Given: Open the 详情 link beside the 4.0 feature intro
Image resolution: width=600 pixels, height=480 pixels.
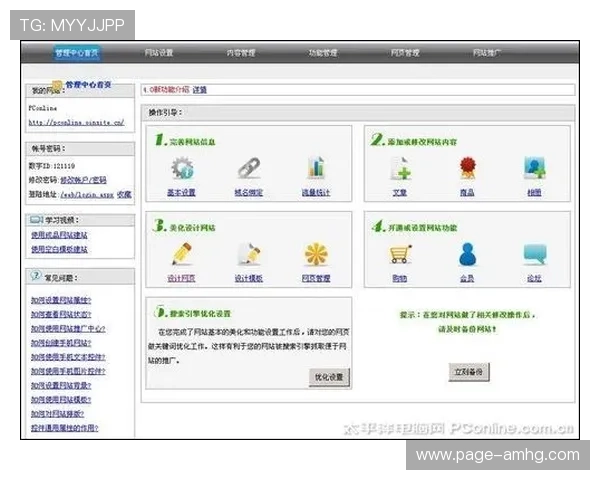Looking at the screenshot, I should 199,90.
